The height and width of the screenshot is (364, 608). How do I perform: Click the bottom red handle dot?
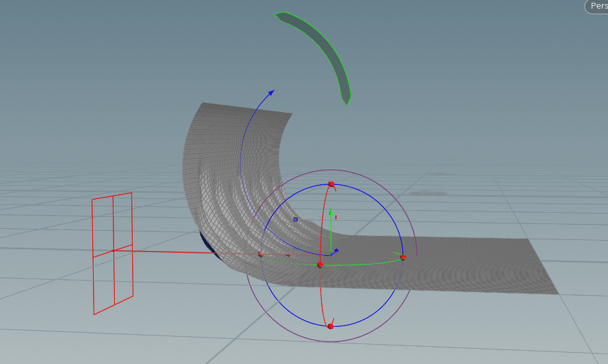click(x=330, y=326)
